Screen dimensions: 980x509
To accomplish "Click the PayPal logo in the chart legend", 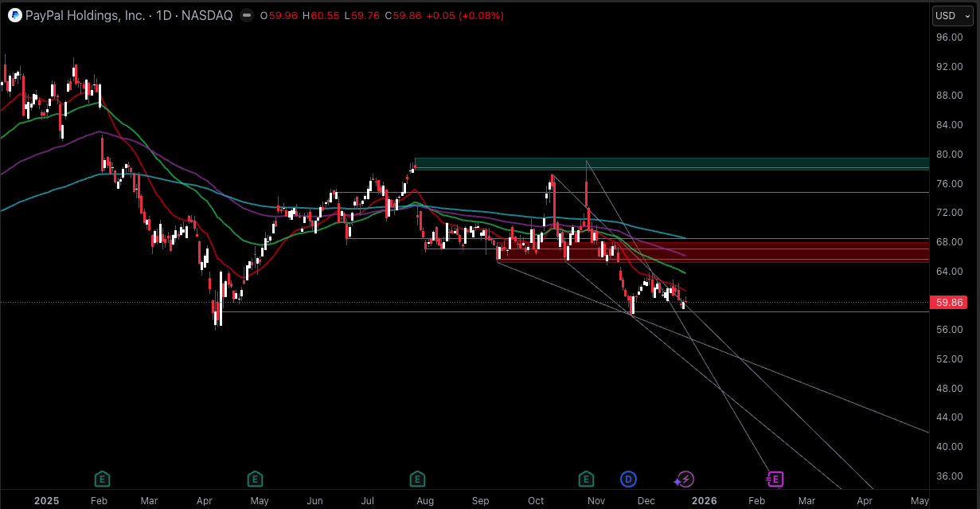I will point(14,14).
